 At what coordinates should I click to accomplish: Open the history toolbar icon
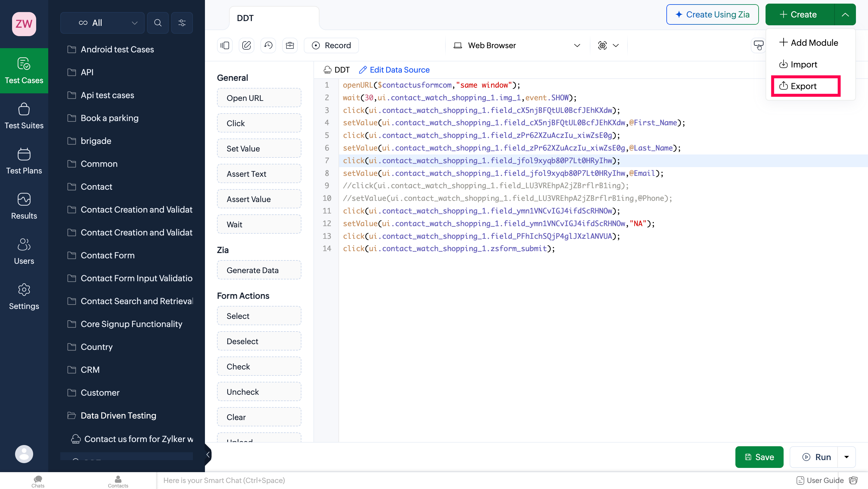click(x=268, y=45)
